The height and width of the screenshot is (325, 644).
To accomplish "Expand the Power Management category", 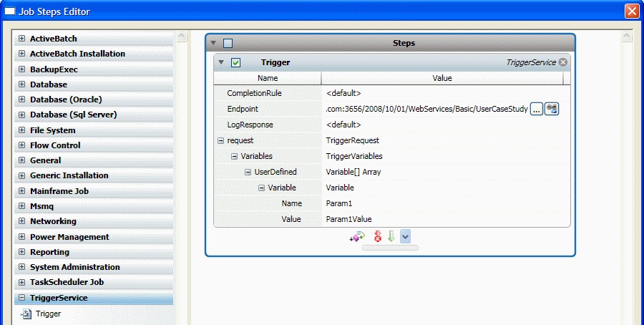I will point(21,237).
